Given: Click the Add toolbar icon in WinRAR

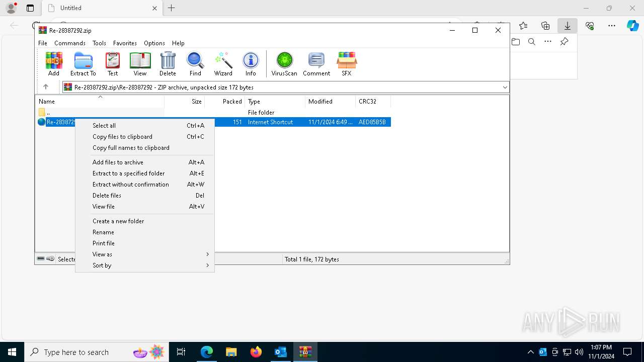Looking at the screenshot, I should coord(54,64).
